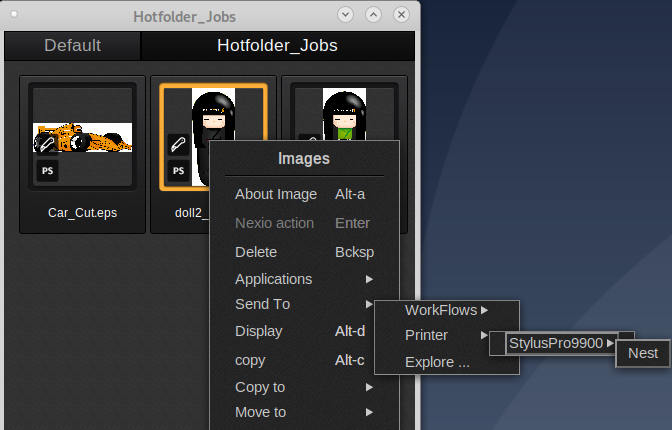Open the WorkFlows submenu

447,310
